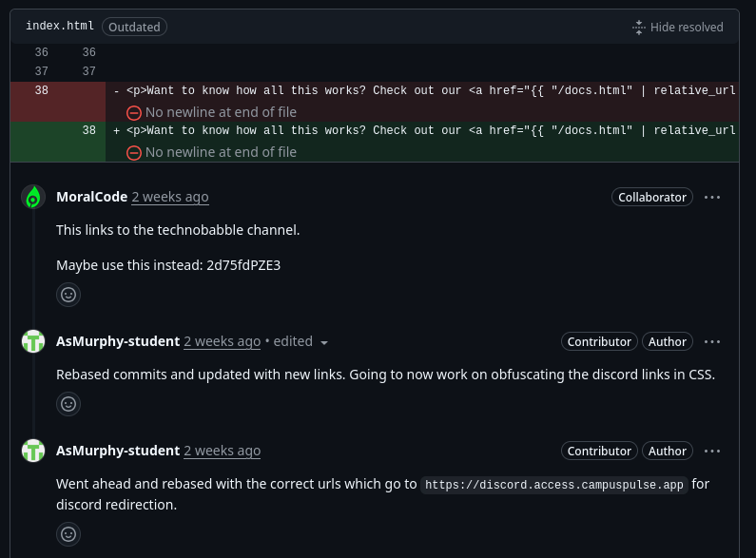Click the added code line starting '+ <p>Want'
Image resolution: width=756 pixels, height=558 pixels.
pyautogui.click(x=424, y=130)
